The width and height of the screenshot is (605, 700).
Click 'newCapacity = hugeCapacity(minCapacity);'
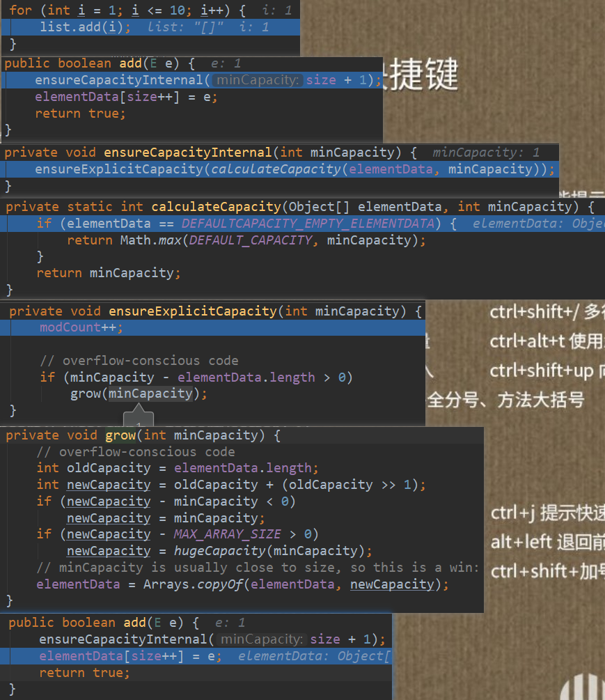[219, 551]
